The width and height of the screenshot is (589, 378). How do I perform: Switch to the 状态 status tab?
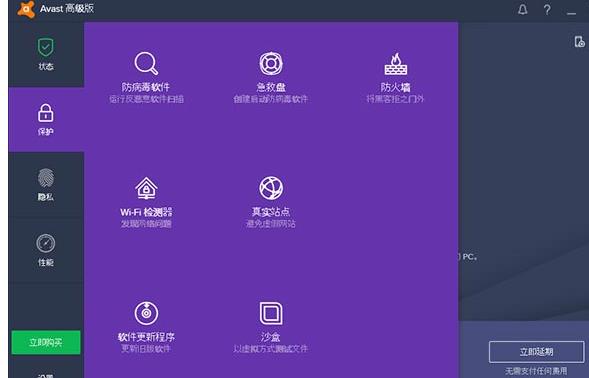pos(46,54)
